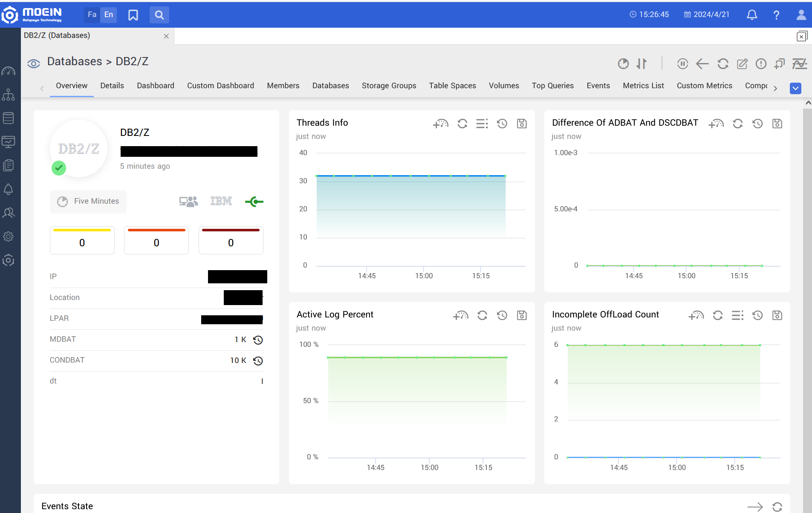This screenshot has height=513, width=812.
Task: Open the Events tab
Action: click(598, 86)
